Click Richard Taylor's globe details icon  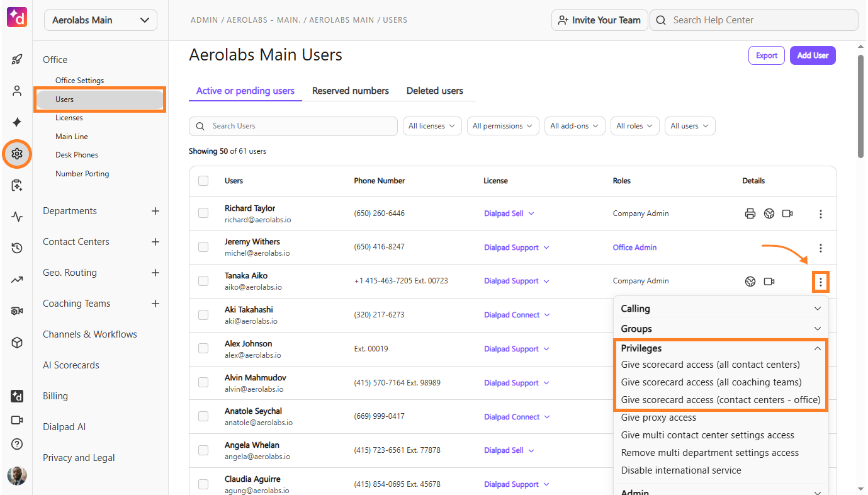click(769, 213)
